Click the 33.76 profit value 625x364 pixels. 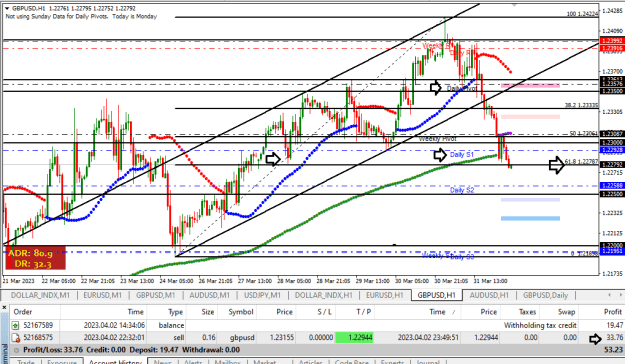coord(615,338)
